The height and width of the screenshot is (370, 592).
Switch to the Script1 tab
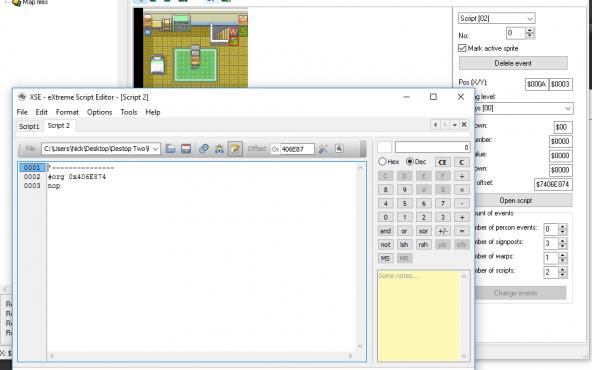click(29, 126)
